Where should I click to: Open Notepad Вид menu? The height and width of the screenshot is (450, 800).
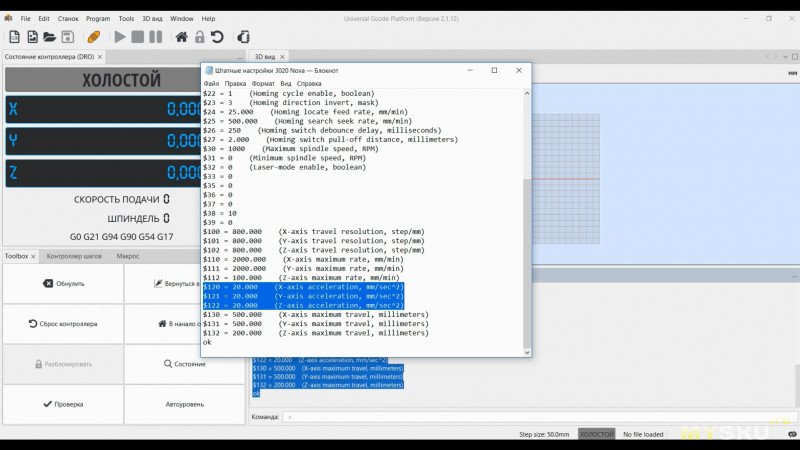(x=286, y=83)
